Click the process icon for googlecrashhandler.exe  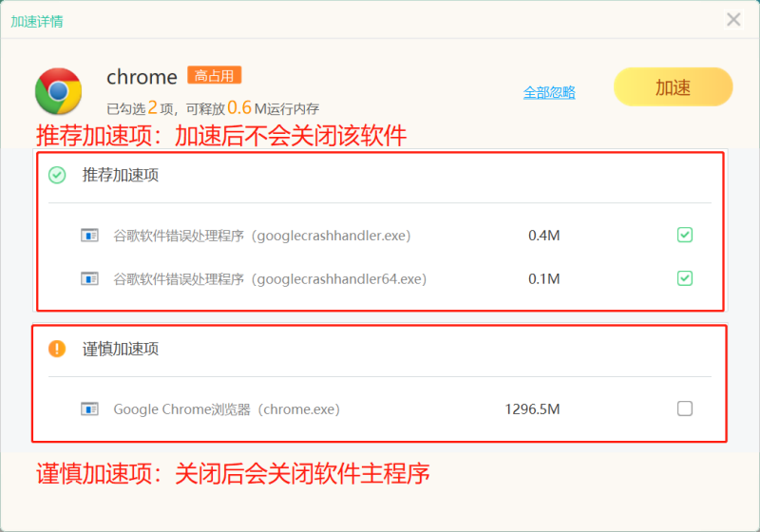click(x=89, y=236)
